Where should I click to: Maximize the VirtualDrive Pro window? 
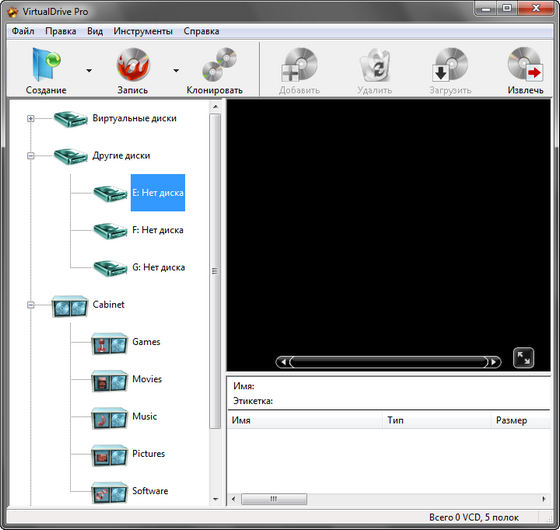pyautogui.click(x=507, y=8)
